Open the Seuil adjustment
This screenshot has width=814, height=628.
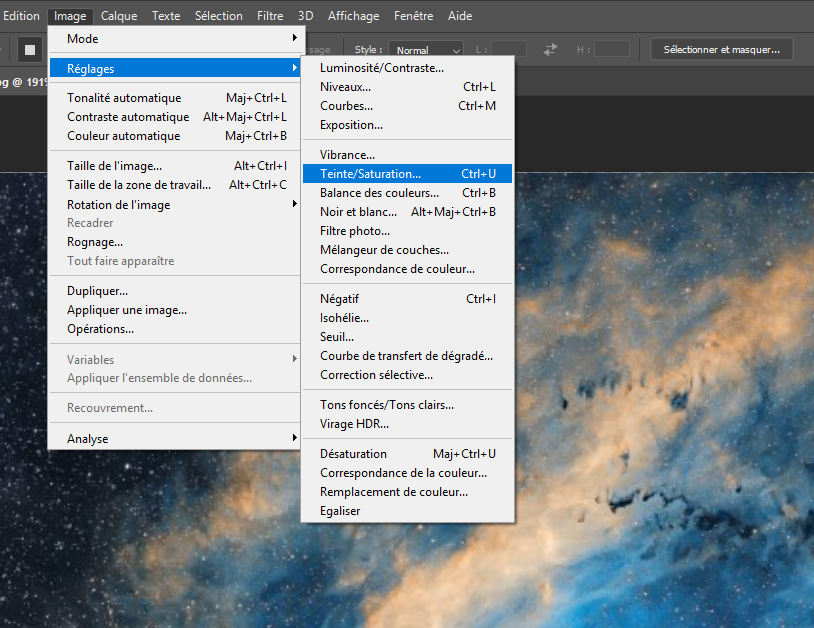pyautogui.click(x=408, y=337)
